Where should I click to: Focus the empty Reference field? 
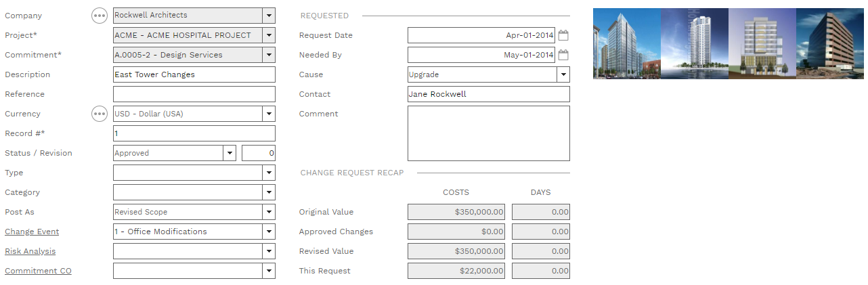194,94
